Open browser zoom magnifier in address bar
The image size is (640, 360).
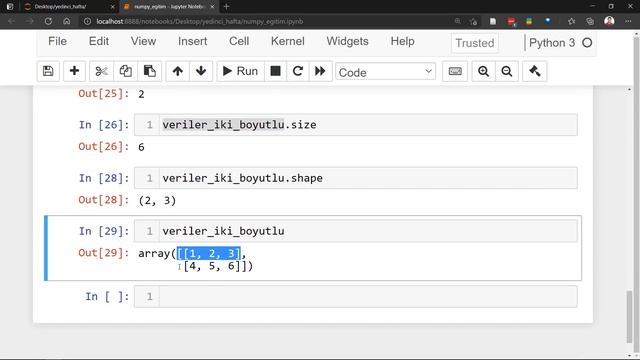(458, 21)
